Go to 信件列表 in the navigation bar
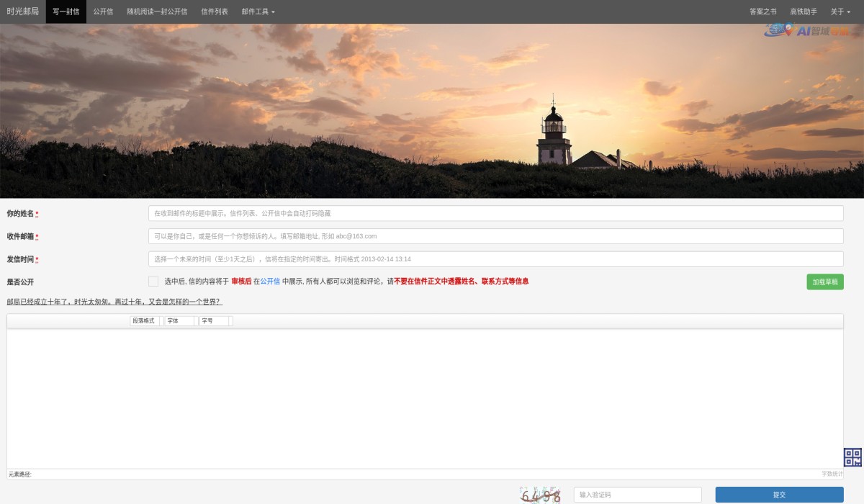The height and width of the screenshot is (504, 864). point(215,12)
